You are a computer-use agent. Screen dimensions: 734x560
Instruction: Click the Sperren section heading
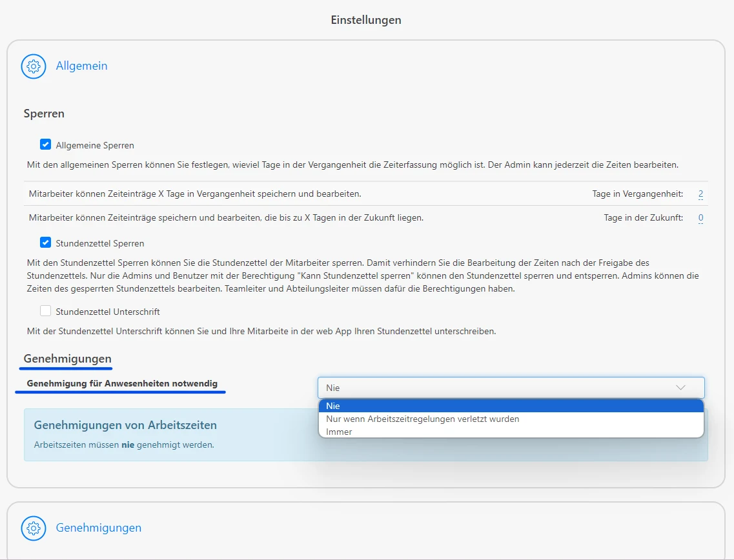point(43,113)
